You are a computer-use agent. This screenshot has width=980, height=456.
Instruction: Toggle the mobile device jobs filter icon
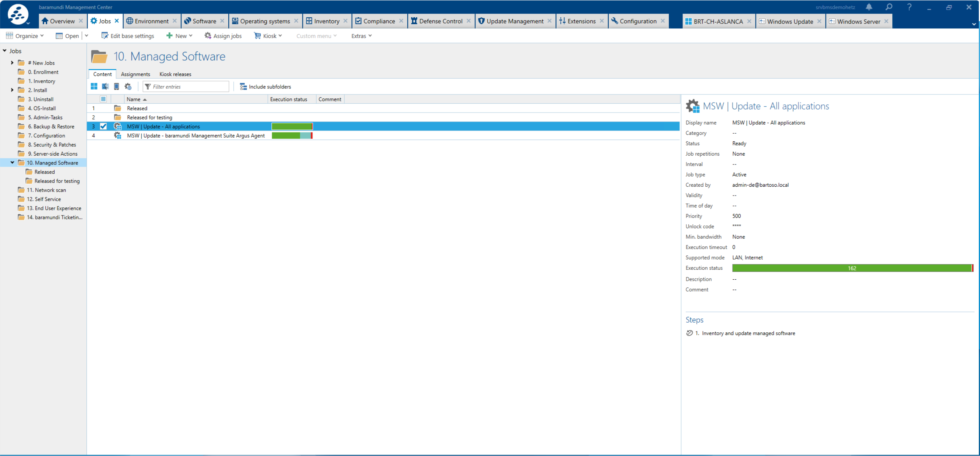click(x=116, y=86)
